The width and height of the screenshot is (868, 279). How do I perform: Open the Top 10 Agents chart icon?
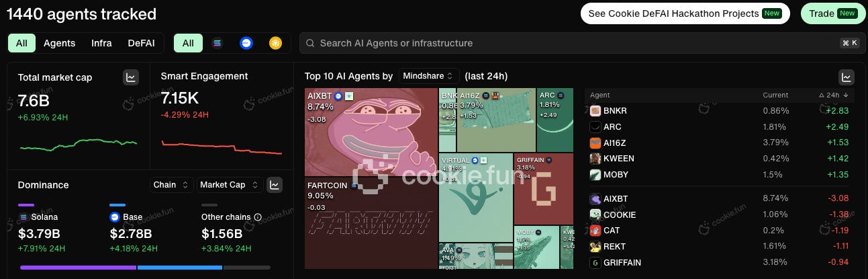click(x=847, y=77)
